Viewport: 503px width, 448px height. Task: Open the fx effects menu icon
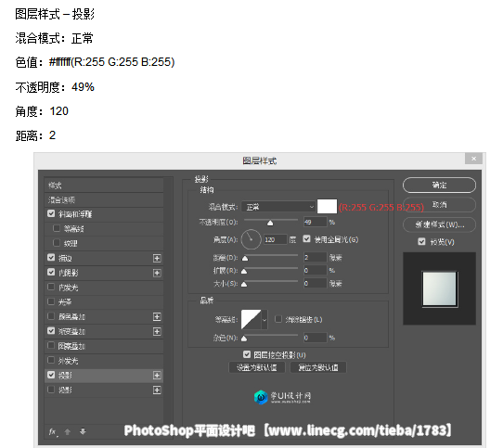pyautogui.click(x=53, y=432)
